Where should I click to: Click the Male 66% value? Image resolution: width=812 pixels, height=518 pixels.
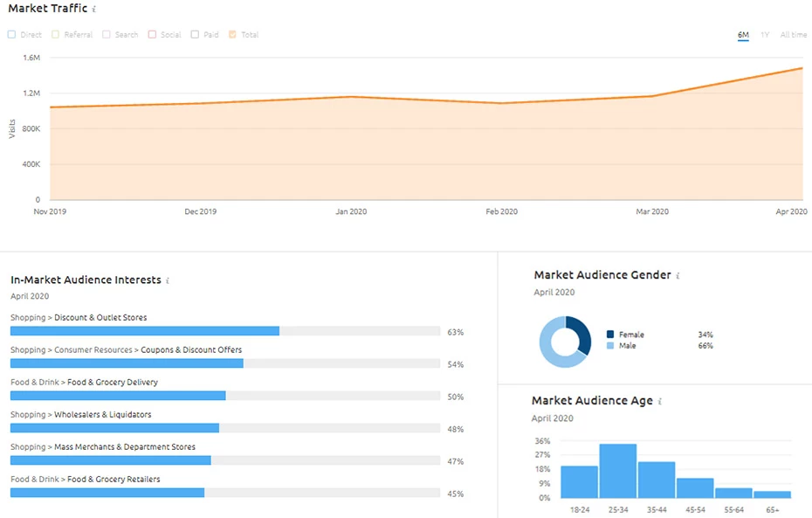click(705, 346)
